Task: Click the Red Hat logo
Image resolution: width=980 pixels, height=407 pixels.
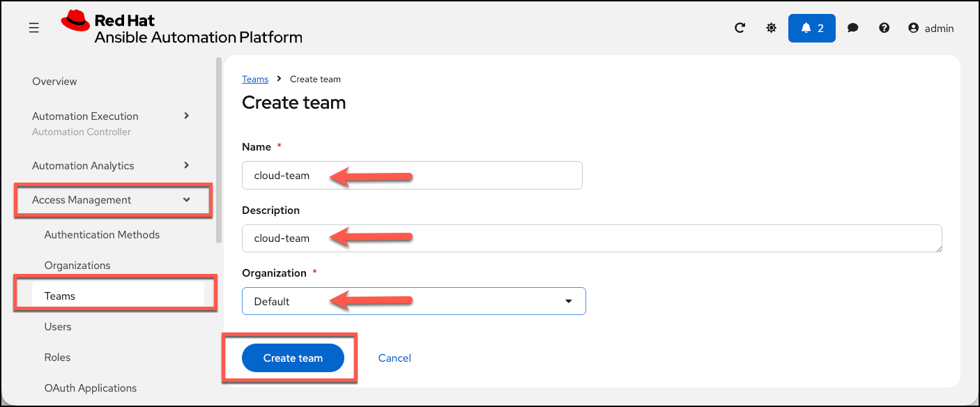Action: click(x=181, y=29)
